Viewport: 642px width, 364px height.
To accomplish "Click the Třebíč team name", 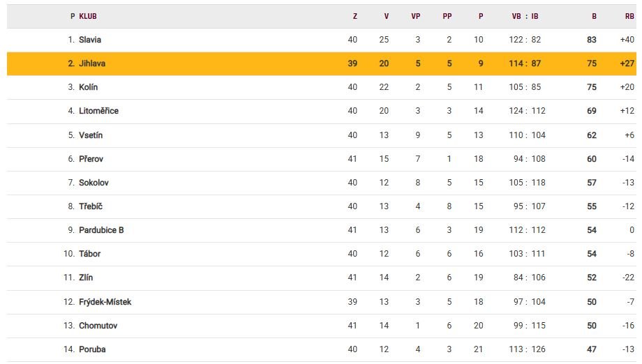I will 91,206.
